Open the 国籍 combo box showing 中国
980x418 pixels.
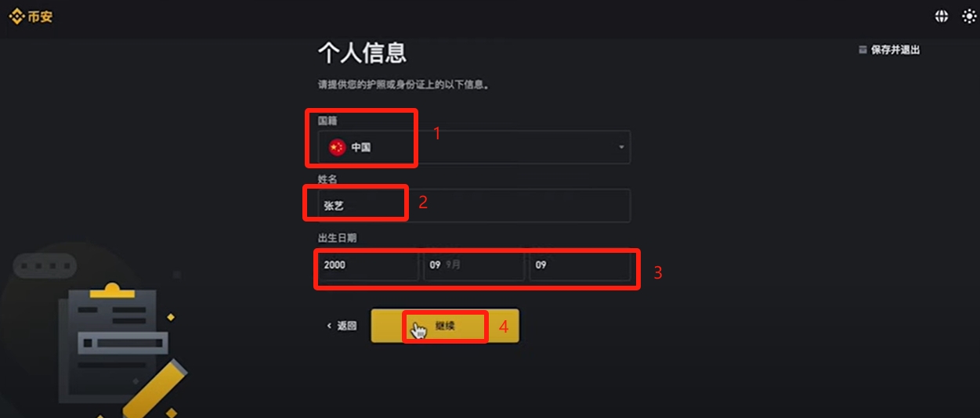[x=474, y=147]
